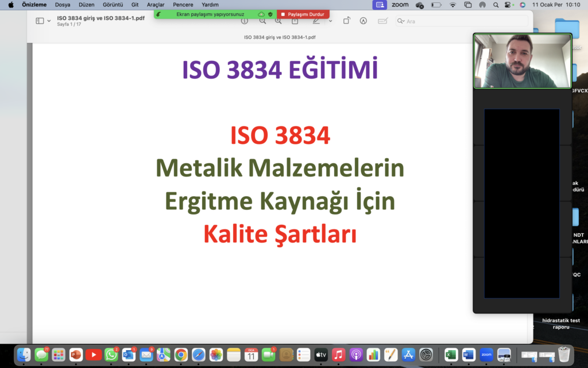The image size is (588, 368).
Task: Show the Markup toolbar
Action: tap(363, 21)
